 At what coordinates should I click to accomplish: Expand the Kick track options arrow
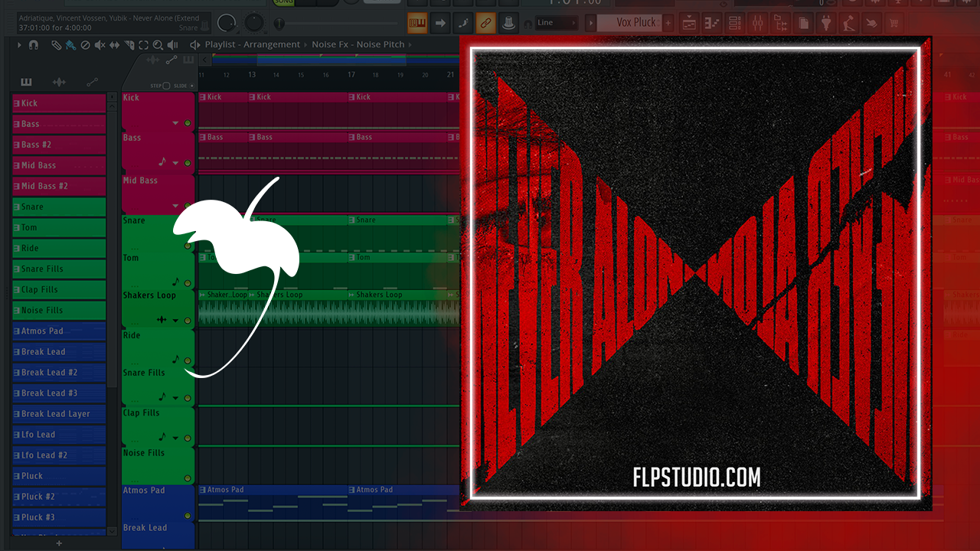click(x=175, y=123)
